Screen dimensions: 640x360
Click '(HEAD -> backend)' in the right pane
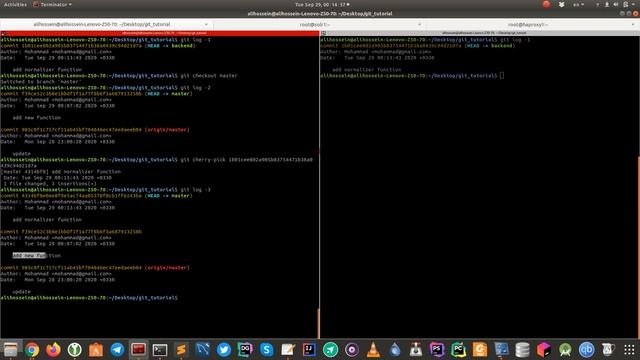click(x=489, y=46)
